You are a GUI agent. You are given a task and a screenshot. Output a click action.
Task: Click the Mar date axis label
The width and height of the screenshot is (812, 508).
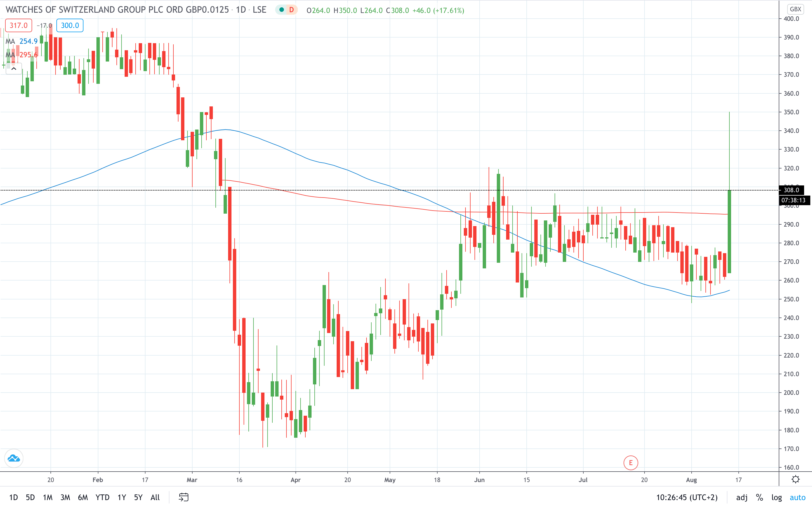click(192, 480)
